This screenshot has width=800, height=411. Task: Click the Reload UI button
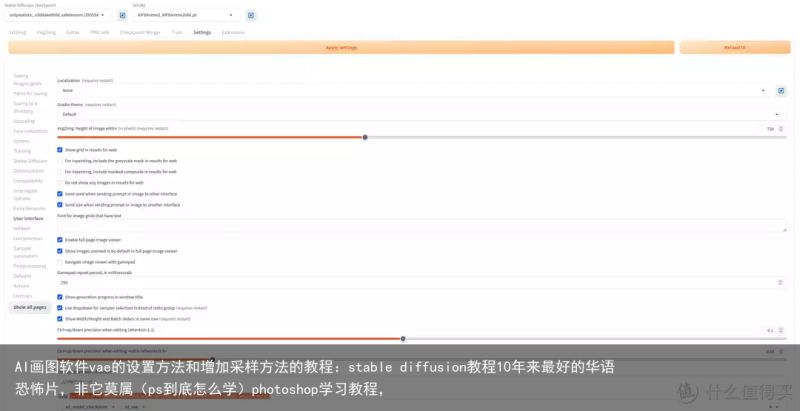(735, 47)
